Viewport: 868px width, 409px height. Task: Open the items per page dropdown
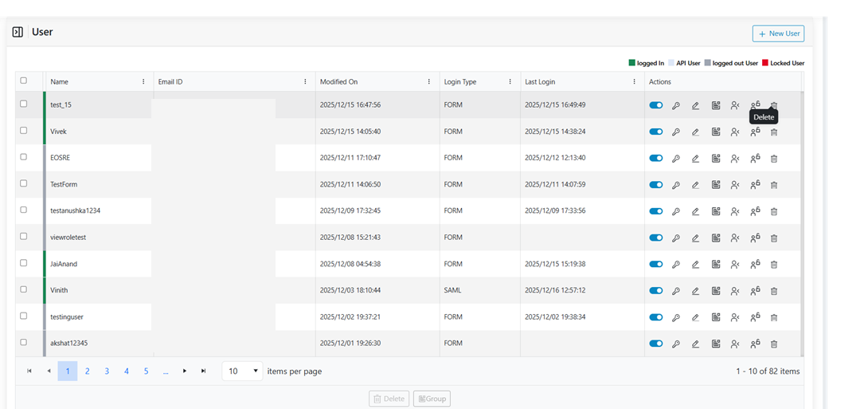click(242, 372)
